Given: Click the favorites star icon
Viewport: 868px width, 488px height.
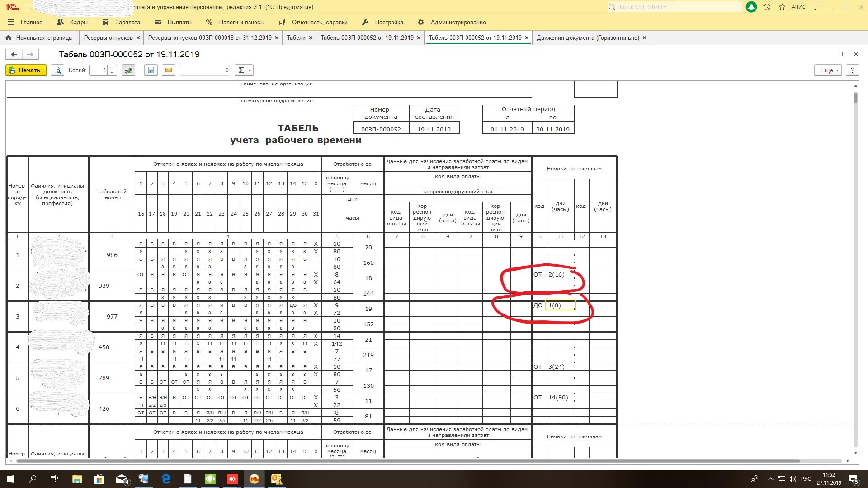Looking at the screenshot, I should click(x=782, y=7).
